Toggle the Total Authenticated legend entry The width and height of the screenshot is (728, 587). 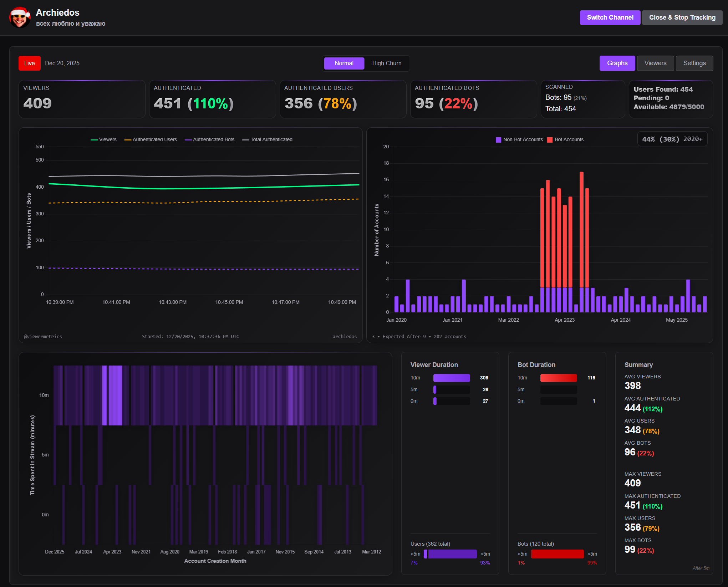(268, 139)
